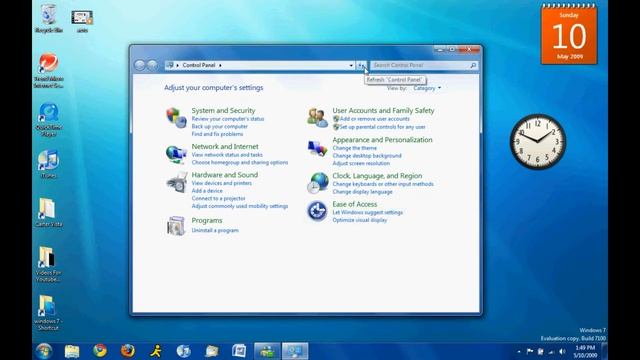Expand the arrow after Control Panel breadcrumb
Image resolution: width=640 pixels, height=360 pixels.
pyautogui.click(x=220, y=65)
